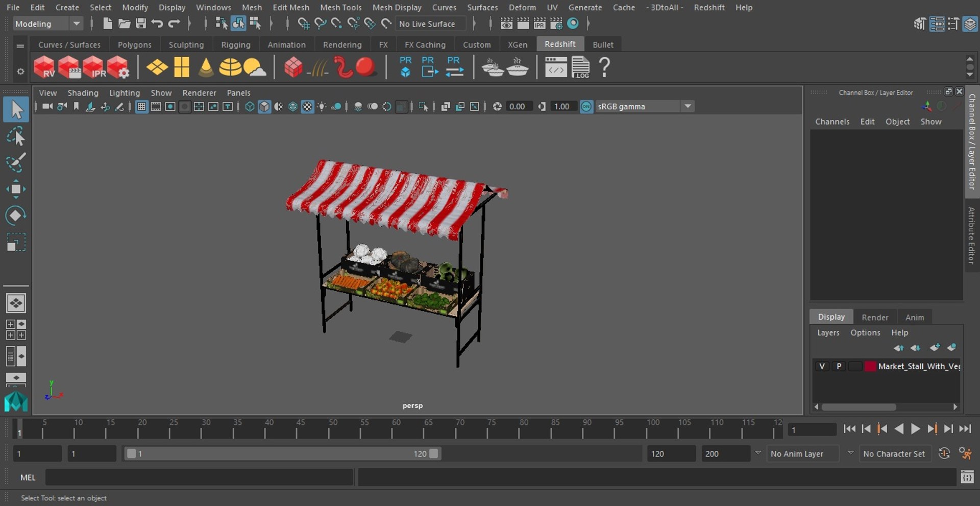
Task: Click the go to start button
Action: click(849, 429)
